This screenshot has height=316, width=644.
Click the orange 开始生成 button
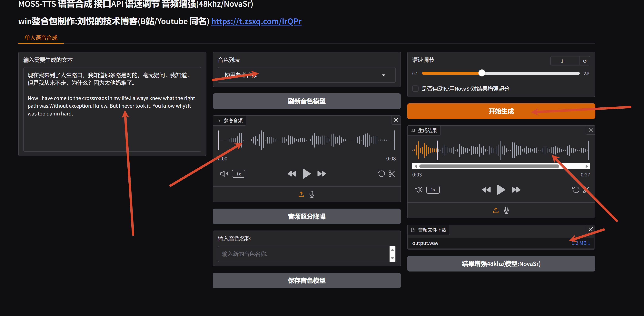501,111
